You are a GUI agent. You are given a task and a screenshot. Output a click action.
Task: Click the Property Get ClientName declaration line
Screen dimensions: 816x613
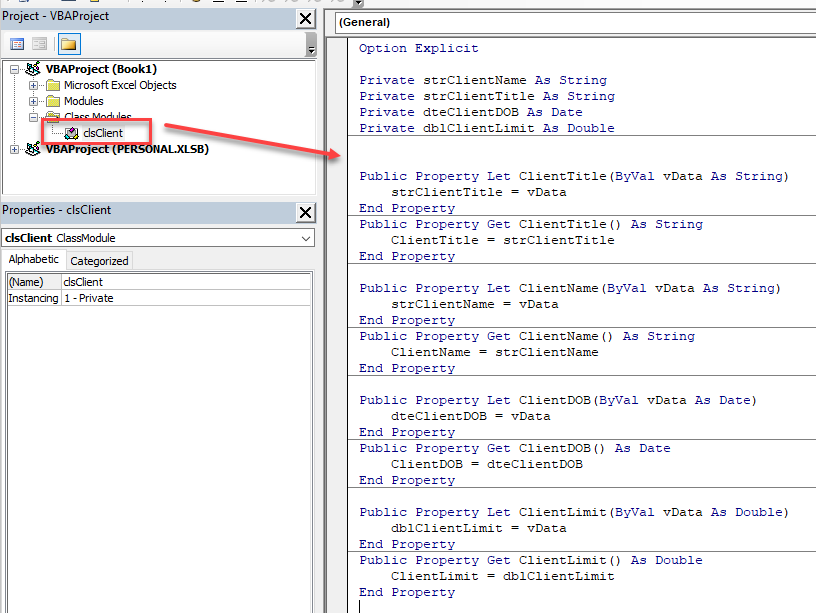pyautogui.click(x=527, y=336)
